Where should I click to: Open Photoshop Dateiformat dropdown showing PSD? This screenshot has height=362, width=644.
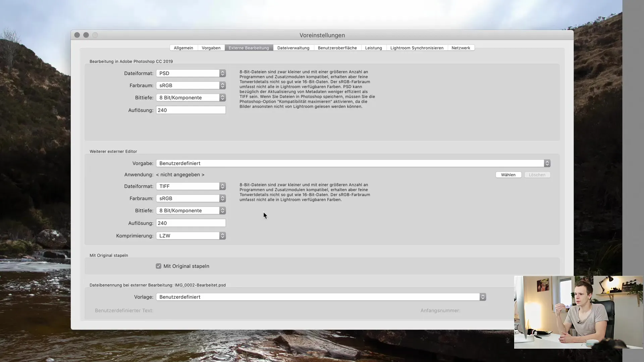tap(191, 73)
